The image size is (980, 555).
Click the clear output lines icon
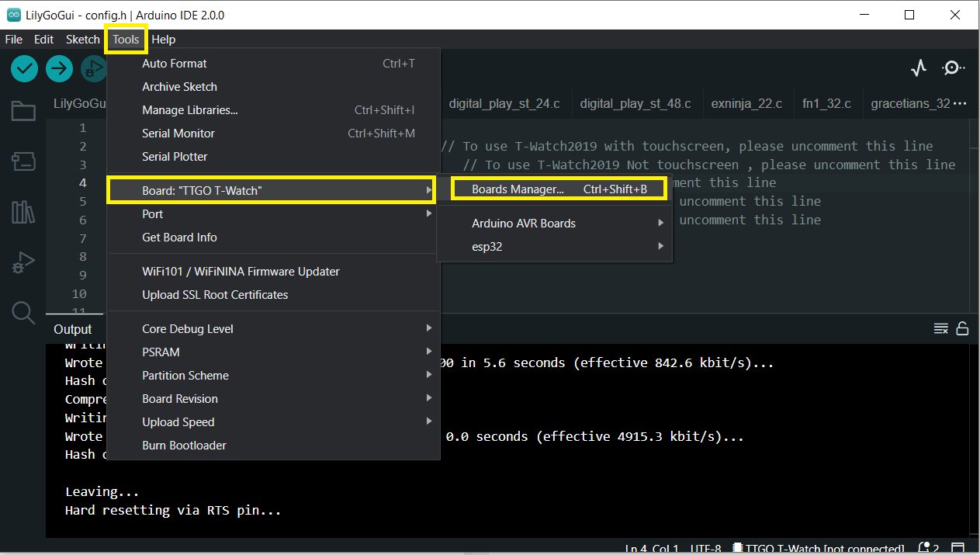coord(940,328)
